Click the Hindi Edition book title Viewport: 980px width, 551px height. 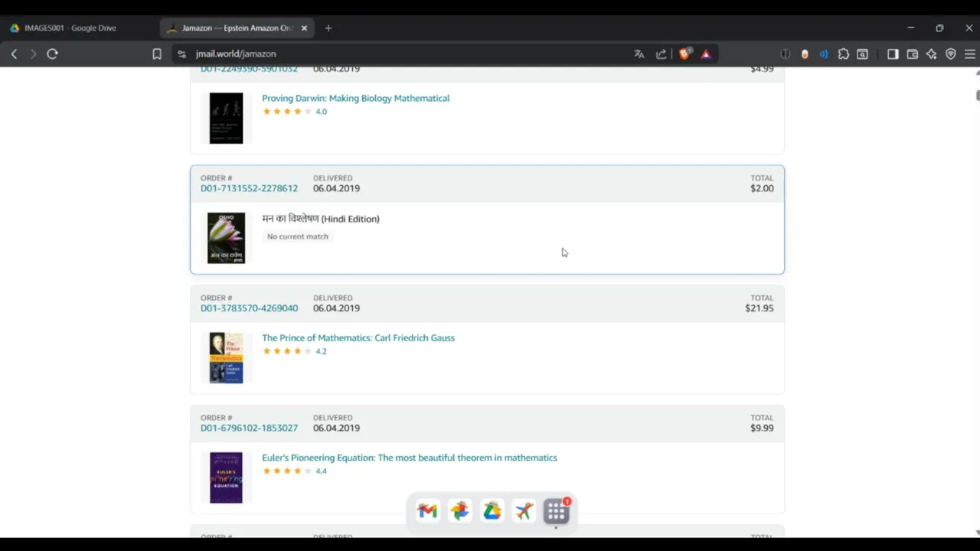tap(321, 219)
